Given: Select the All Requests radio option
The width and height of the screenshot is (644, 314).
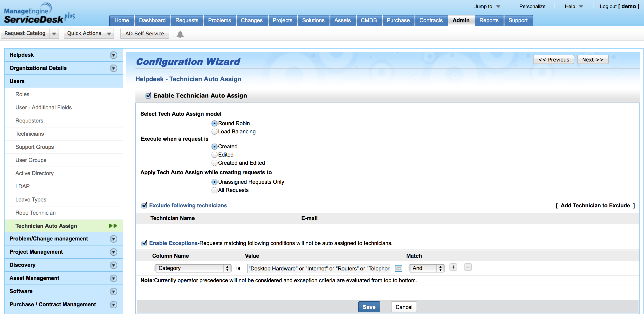Looking at the screenshot, I should [x=214, y=190].
